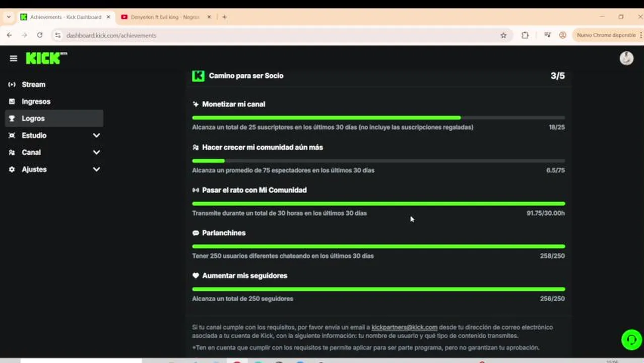Click the Aumentar mis seguidores progress bar
The image size is (644, 363).
[x=378, y=289]
